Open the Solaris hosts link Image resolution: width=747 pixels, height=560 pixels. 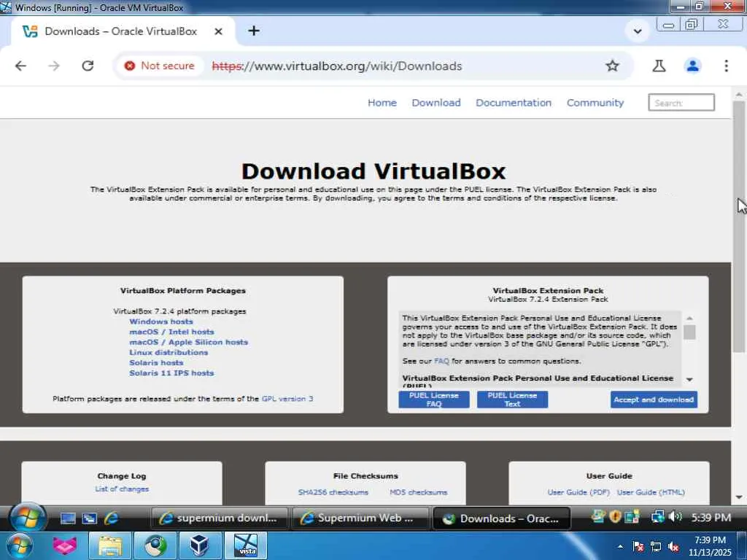point(156,363)
